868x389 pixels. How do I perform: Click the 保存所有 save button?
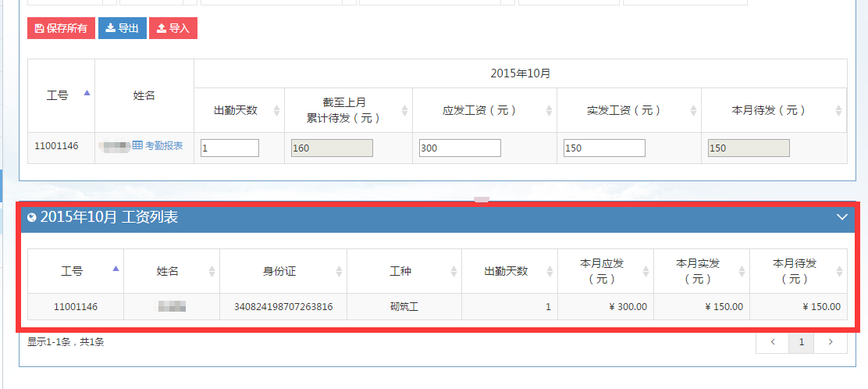(61, 28)
